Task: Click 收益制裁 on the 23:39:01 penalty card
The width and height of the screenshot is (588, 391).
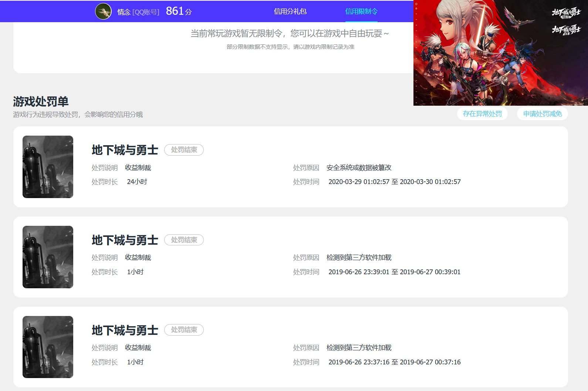Action: [x=138, y=258]
